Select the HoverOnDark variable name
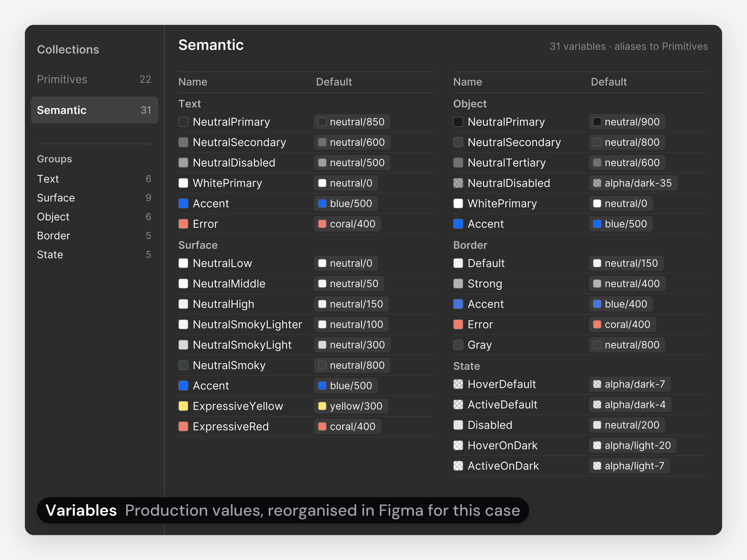The image size is (747, 560). (502, 446)
